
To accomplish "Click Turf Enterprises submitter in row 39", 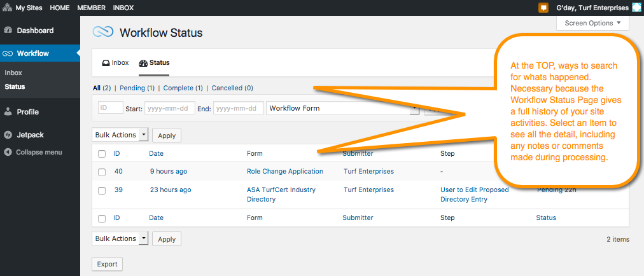I will (x=368, y=190).
